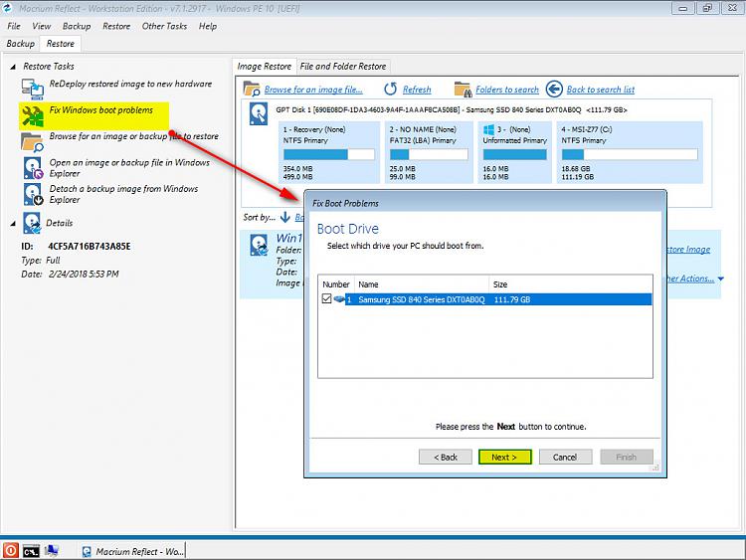746x560 pixels.
Task: Switch to File and Folder Restore tab
Action: [x=342, y=67]
